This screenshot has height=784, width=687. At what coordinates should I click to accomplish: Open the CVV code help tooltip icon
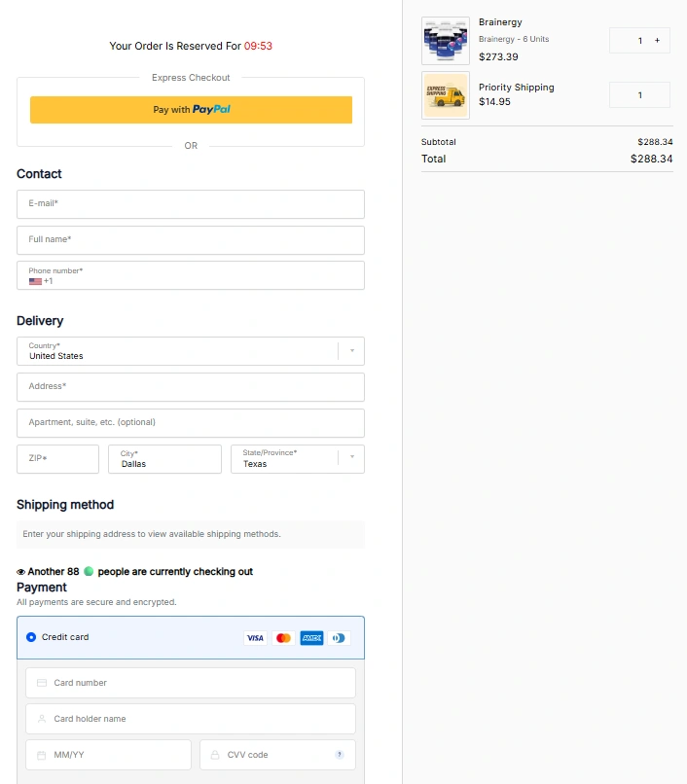click(340, 754)
